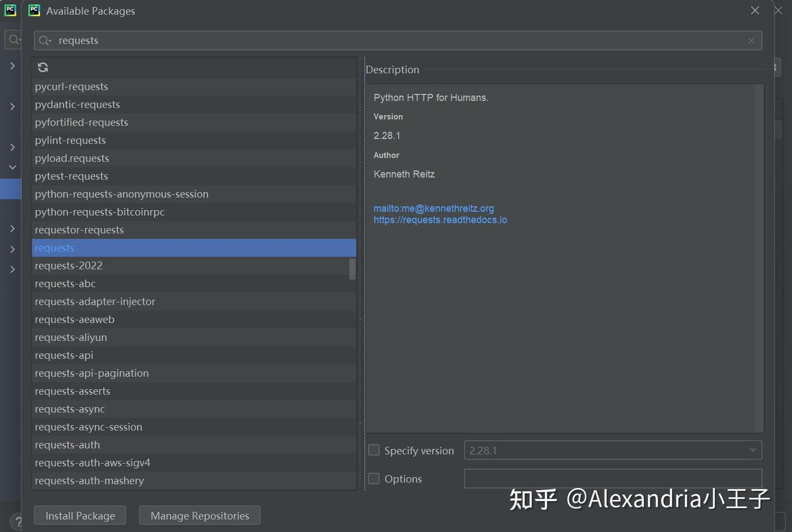Open the requests.readthedocs.io link

pos(440,220)
